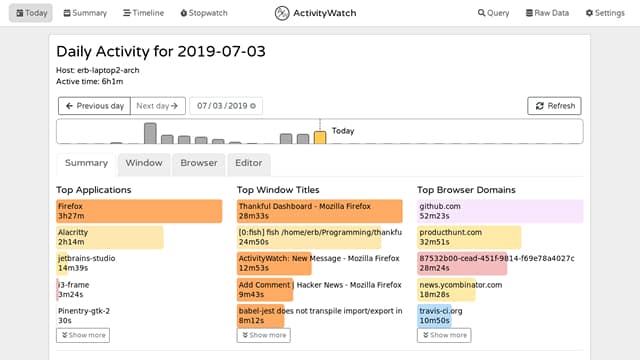Viewport: 640px width, 360px height.
Task: Click the tallest gray bar in chart
Action: (150, 133)
